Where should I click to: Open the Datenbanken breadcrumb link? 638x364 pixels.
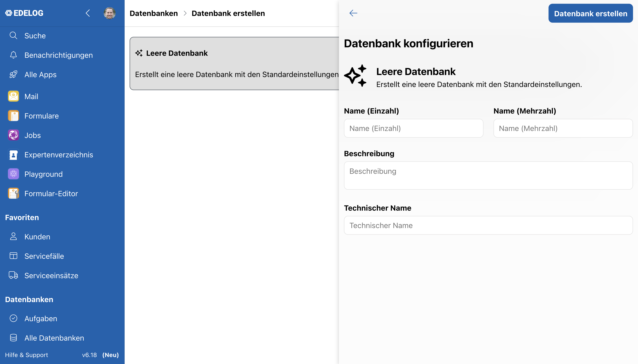tap(154, 13)
